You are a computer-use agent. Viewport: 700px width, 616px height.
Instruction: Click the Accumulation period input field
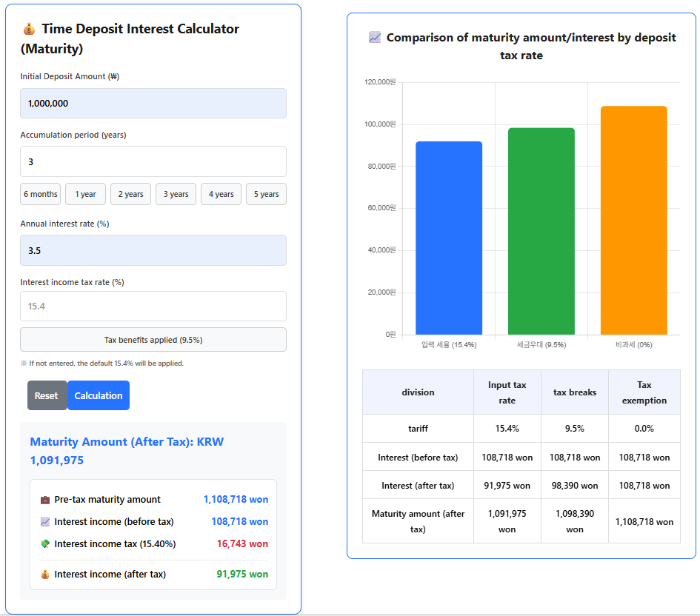(153, 161)
